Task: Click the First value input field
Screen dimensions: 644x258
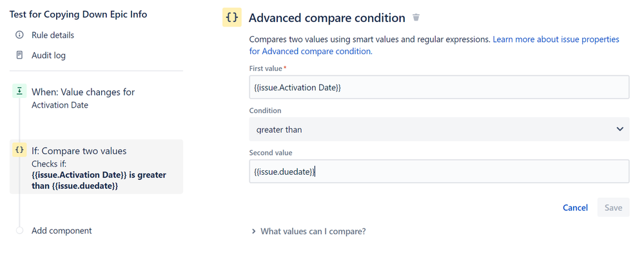Action: tap(438, 87)
